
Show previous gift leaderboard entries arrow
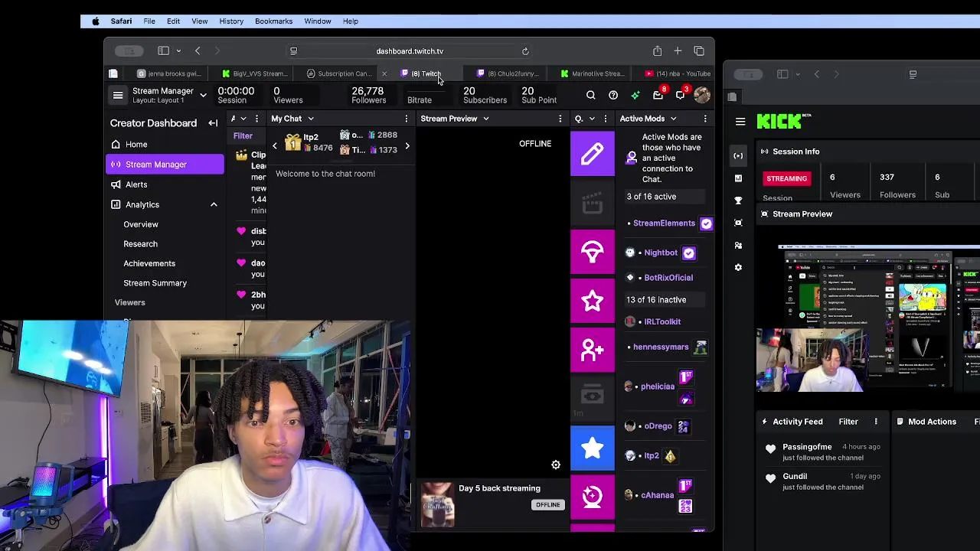coord(275,145)
